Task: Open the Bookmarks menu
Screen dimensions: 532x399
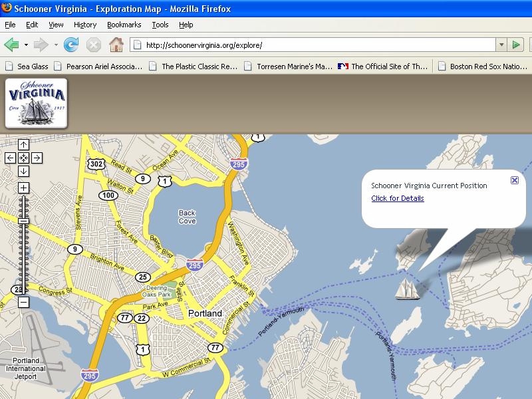Action: (x=124, y=25)
